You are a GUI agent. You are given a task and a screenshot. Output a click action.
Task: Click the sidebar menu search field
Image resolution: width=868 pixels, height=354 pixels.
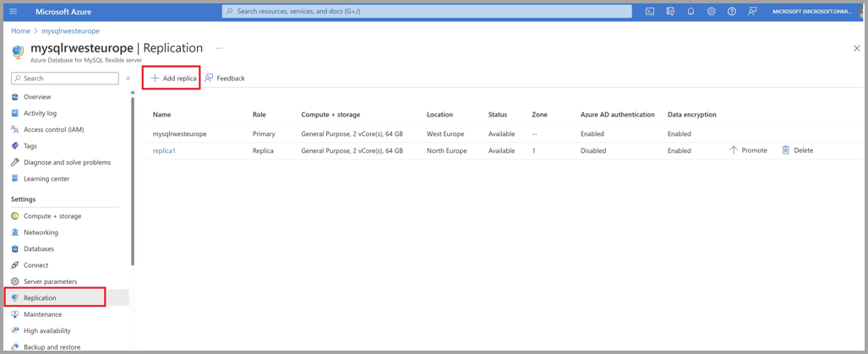(x=65, y=79)
